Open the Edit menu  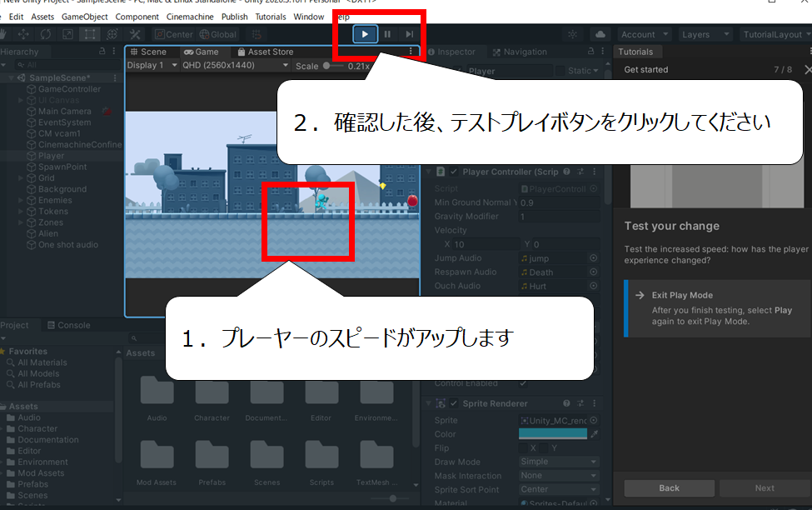click(x=16, y=17)
